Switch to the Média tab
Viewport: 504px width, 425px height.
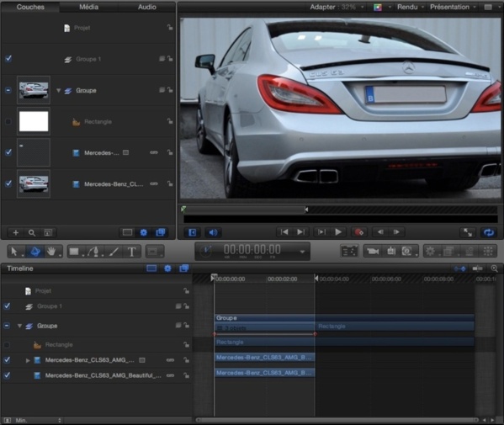[x=88, y=7]
